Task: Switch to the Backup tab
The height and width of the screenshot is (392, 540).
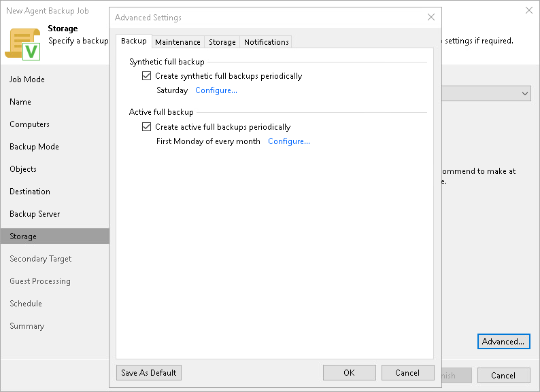Action: pyautogui.click(x=133, y=41)
